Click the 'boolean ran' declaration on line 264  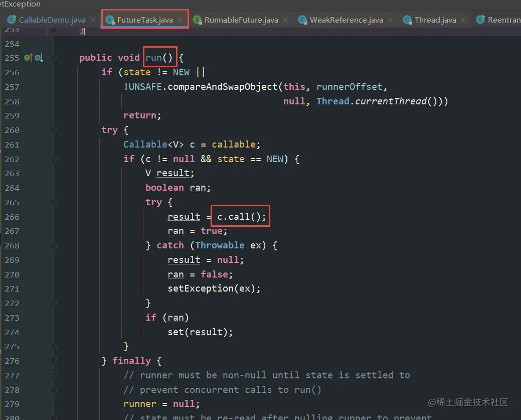tap(178, 188)
